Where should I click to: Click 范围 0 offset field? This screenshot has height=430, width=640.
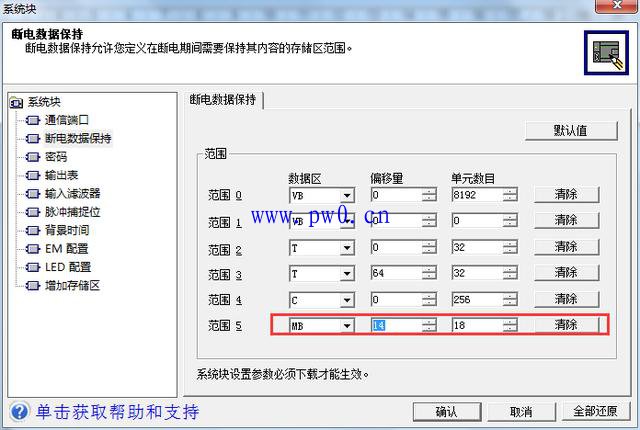396,195
